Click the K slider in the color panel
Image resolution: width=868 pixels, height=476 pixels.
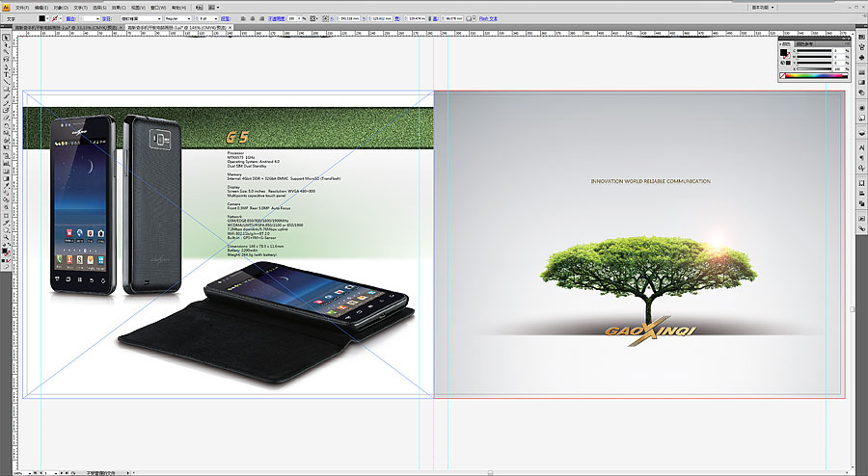coord(813,68)
